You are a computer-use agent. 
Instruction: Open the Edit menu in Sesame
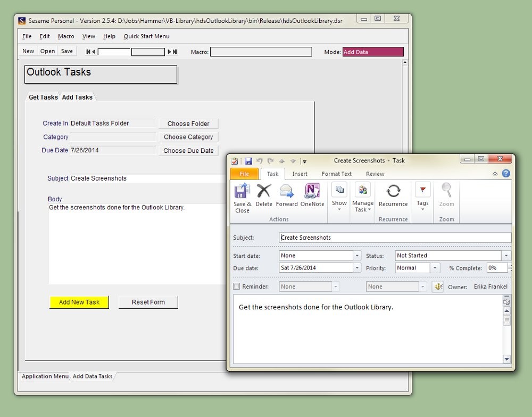[x=45, y=36]
